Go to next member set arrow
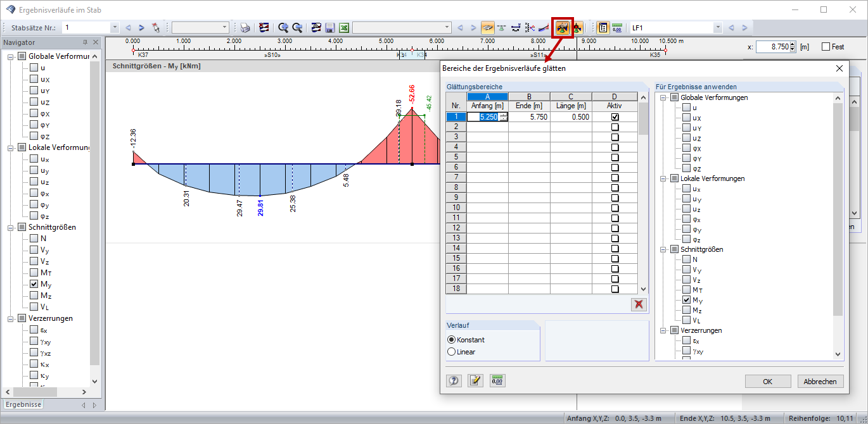The width and height of the screenshot is (868, 424). [141, 28]
